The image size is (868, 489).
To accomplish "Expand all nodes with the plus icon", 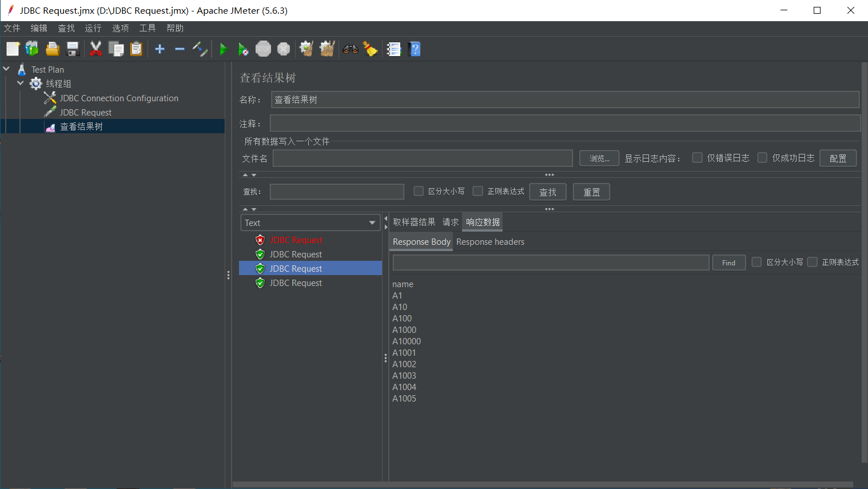I will click(160, 49).
